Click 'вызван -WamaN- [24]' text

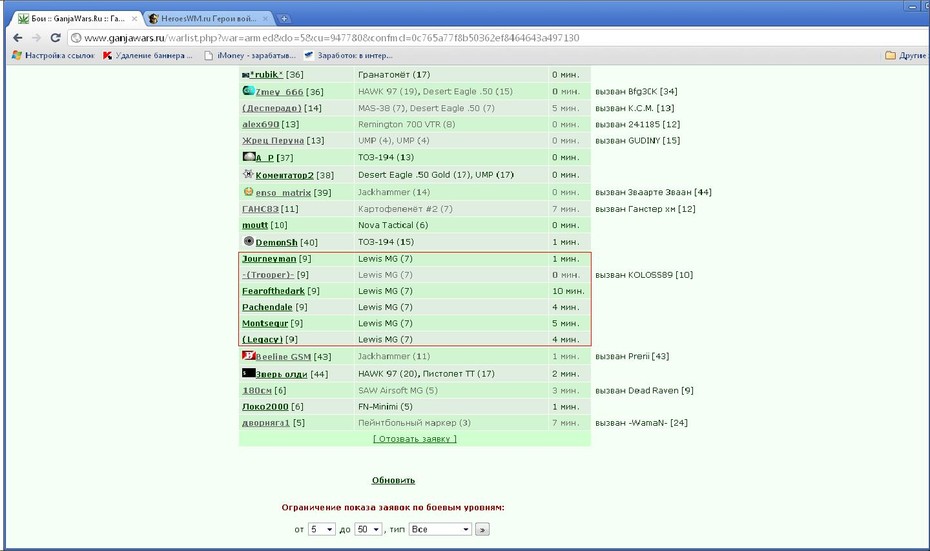[641, 423]
